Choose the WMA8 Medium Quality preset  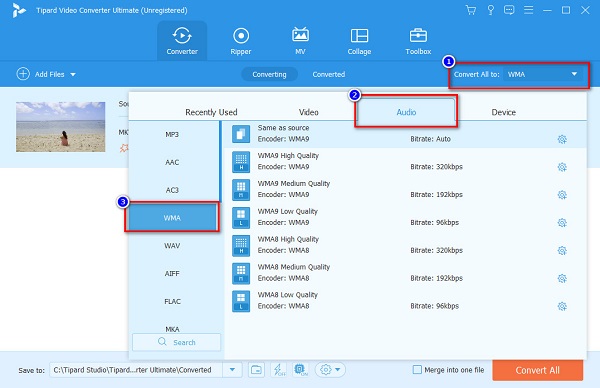[405, 273]
